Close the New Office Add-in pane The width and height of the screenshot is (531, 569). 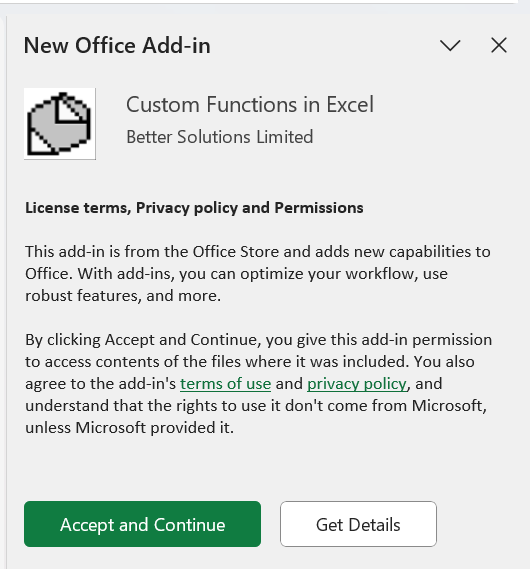click(x=499, y=45)
